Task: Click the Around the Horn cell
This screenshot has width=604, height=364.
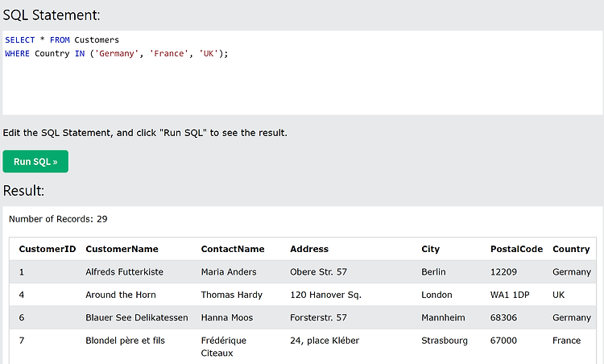Action: point(121,295)
